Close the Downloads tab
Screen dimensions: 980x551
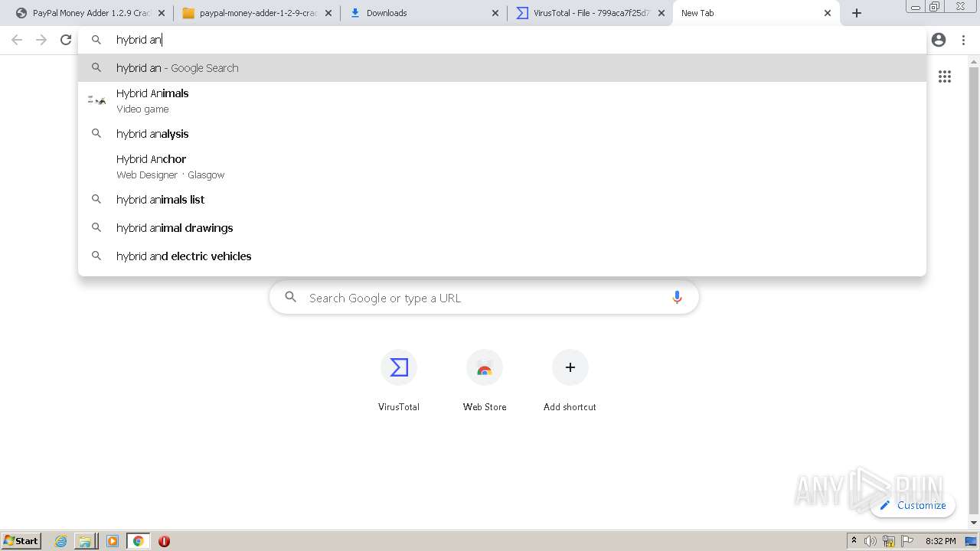point(495,13)
